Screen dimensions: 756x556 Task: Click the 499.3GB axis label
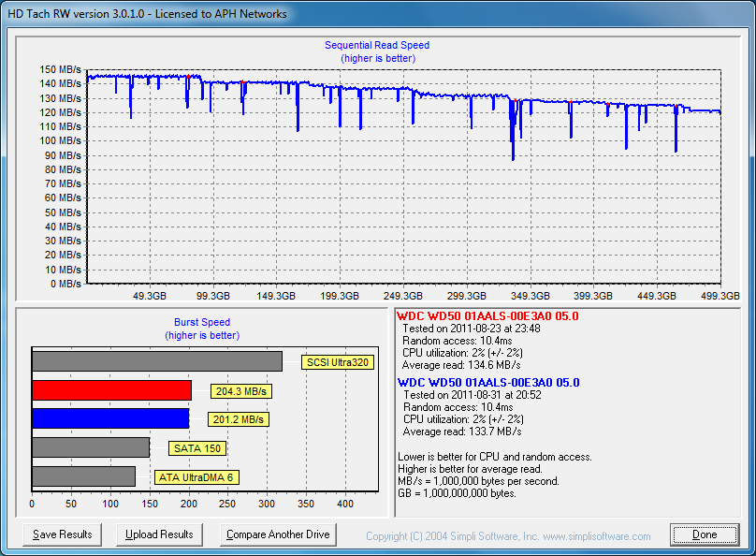pos(720,296)
